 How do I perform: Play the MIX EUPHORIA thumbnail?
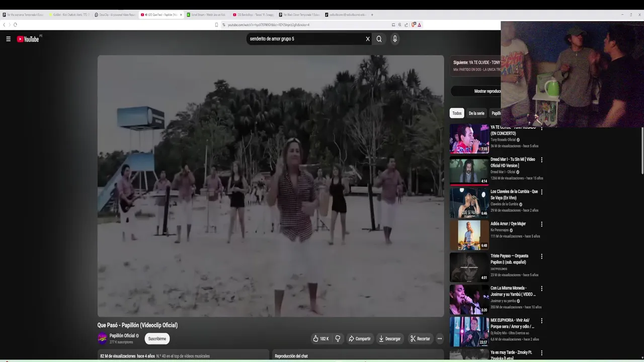(x=469, y=332)
